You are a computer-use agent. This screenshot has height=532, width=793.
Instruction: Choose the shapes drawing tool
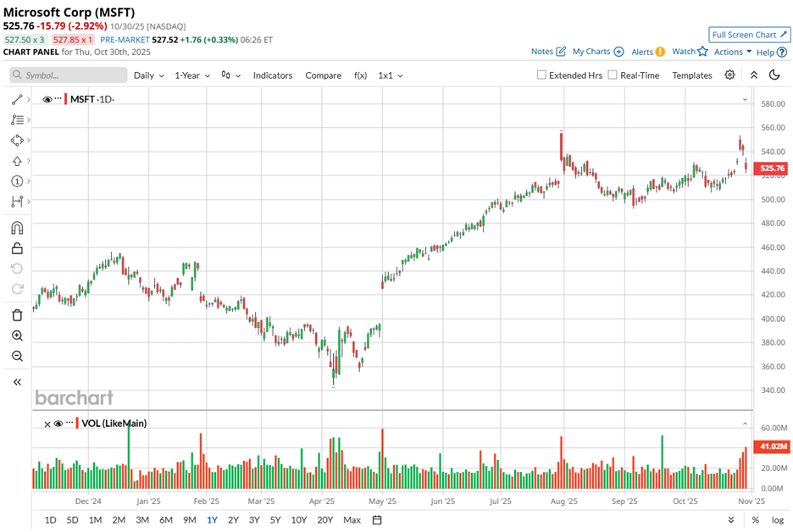pos(17,140)
